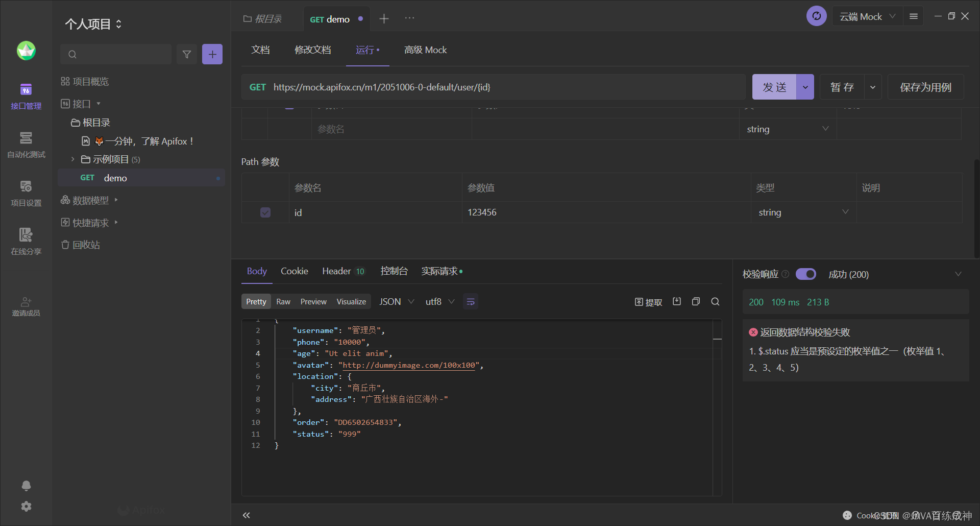Open the 发送 button dropdown arrow
The width and height of the screenshot is (980, 526).
tap(805, 87)
